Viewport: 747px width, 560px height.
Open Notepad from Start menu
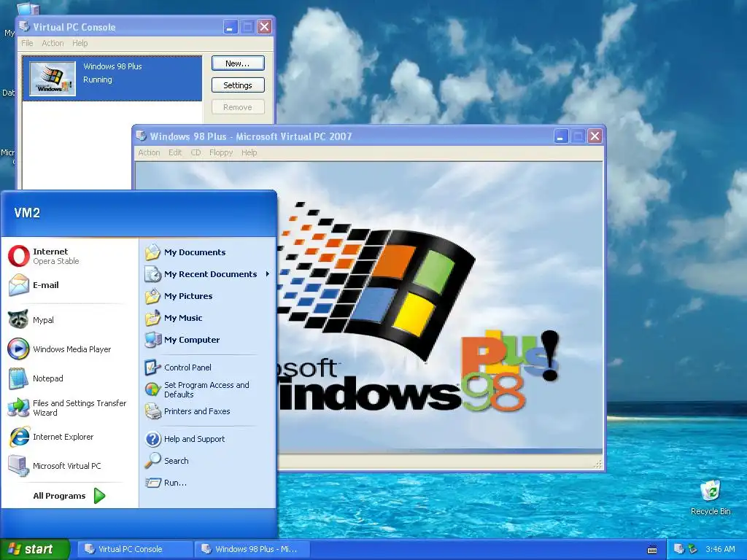(69, 378)
